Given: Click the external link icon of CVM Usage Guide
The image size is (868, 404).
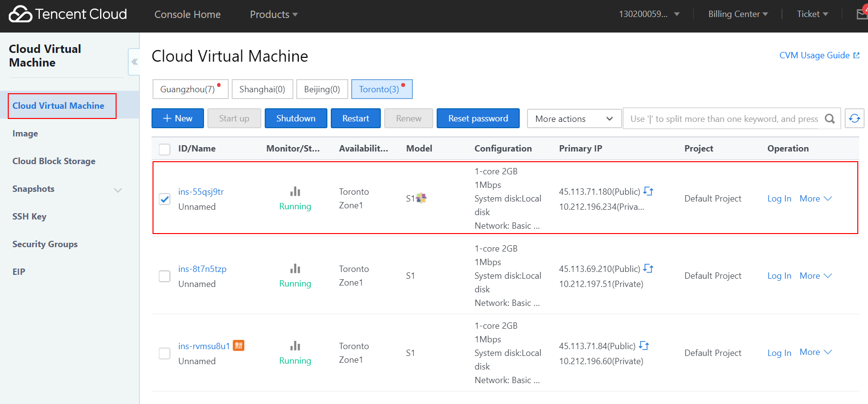Looking at the screenshot, I should [x=856, y=55].
